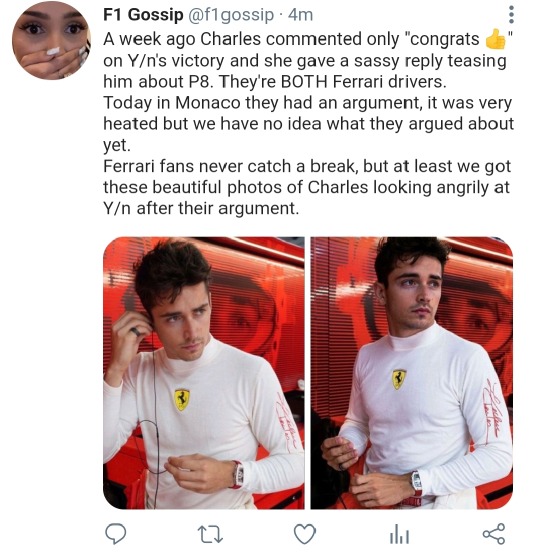View tweet analytics bar chart icon

point(400,534)
